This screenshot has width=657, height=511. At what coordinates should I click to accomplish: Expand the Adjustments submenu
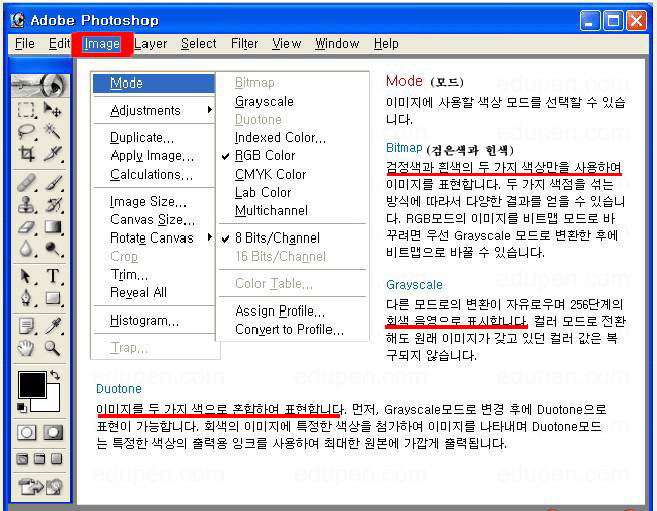click(x=153, y=111)
